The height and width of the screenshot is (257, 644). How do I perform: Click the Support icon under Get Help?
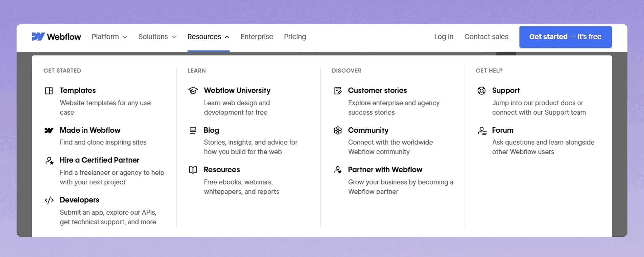point(481,90)
